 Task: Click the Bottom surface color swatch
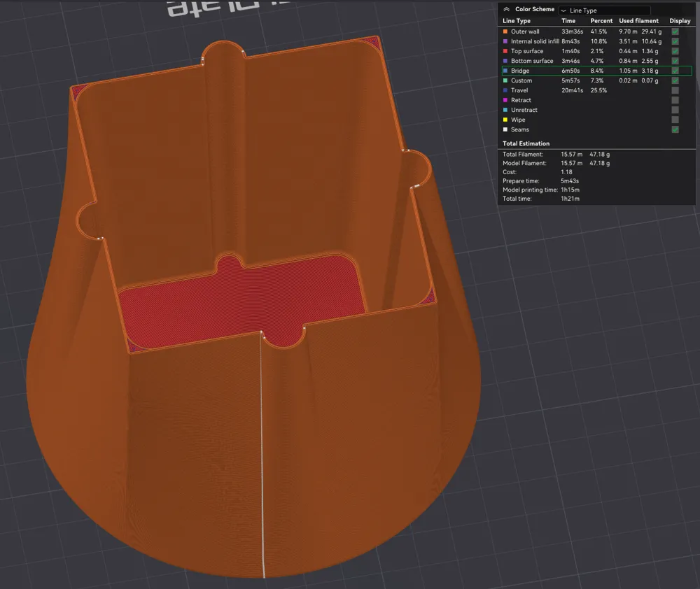coord(505,61)
